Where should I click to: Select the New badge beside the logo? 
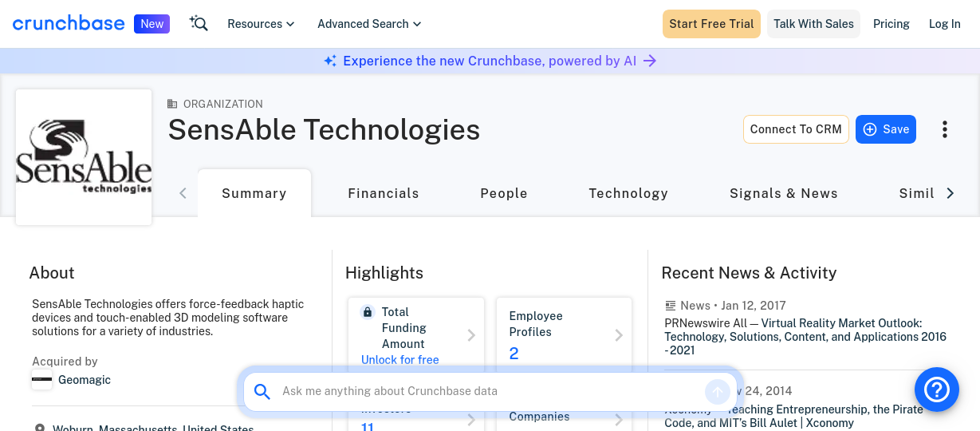[152, 24]
